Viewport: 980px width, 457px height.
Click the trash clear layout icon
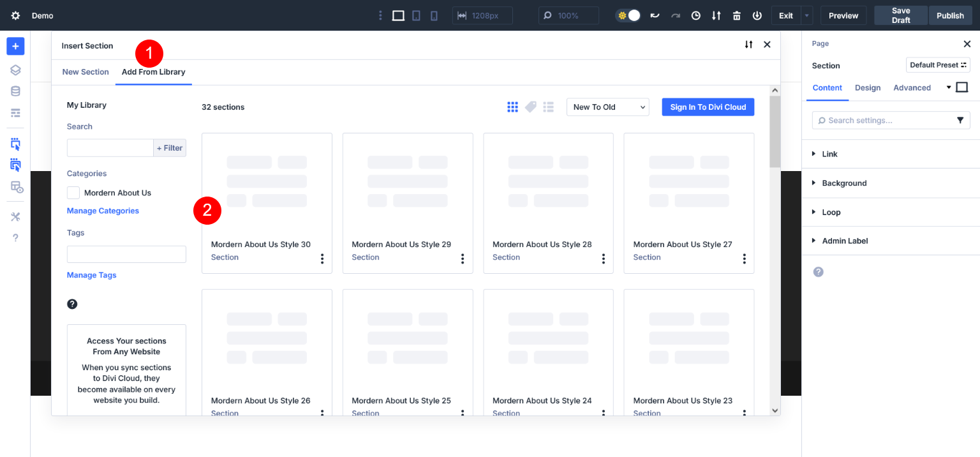(737, 15)
